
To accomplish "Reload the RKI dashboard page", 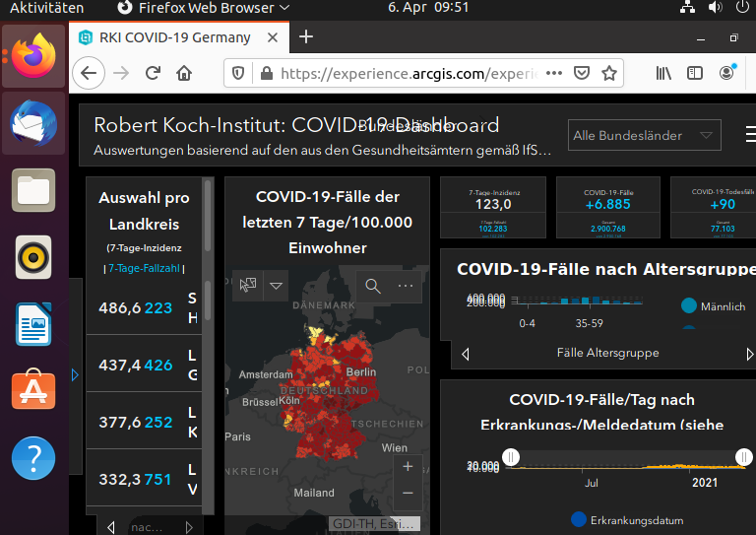I will coord(153,73).
